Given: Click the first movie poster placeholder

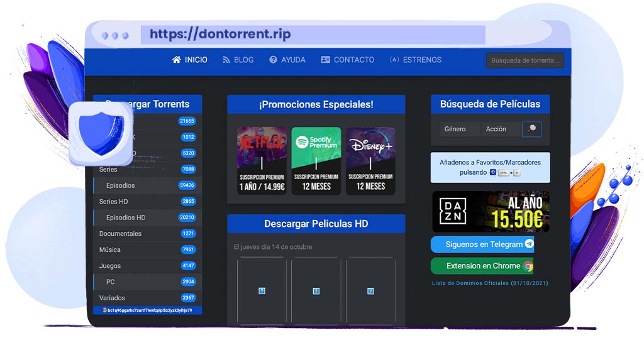Looking at the screenshot, I should [262, 291].
